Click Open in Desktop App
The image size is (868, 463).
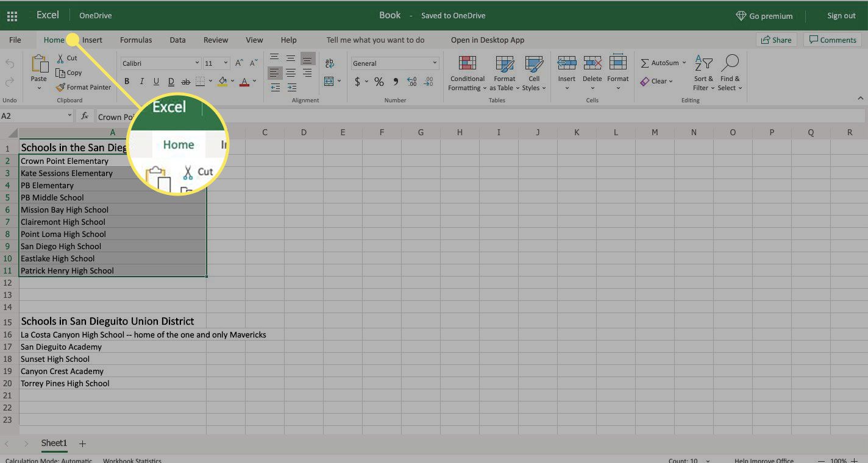pos(488,40)
